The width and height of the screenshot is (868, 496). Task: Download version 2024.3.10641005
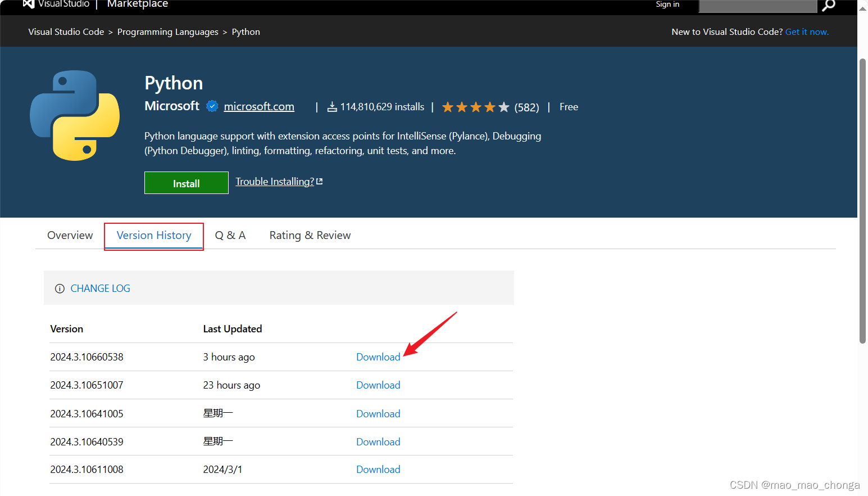pos(378,414)
